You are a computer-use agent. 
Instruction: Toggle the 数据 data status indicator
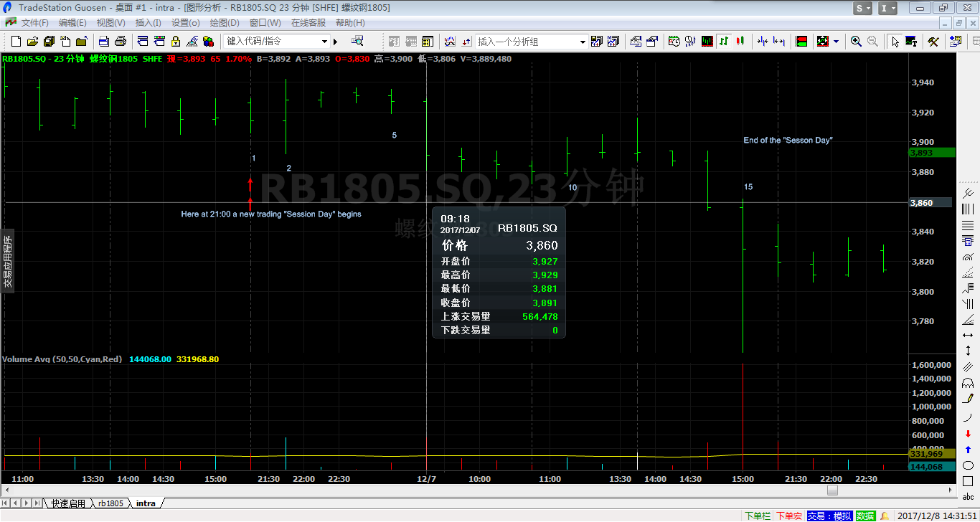(x=865, y=516)
